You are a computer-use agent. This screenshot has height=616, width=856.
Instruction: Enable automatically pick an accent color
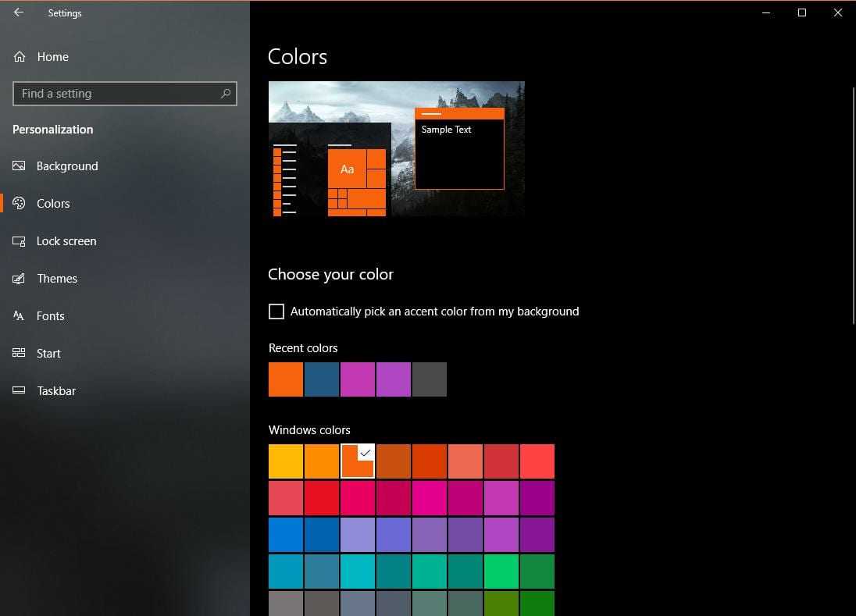276,312
